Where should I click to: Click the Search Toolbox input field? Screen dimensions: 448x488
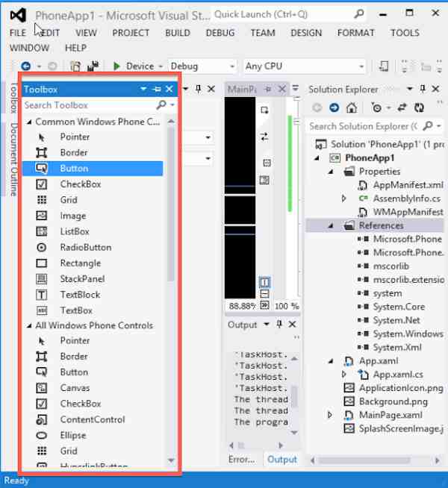coord(89,105)
